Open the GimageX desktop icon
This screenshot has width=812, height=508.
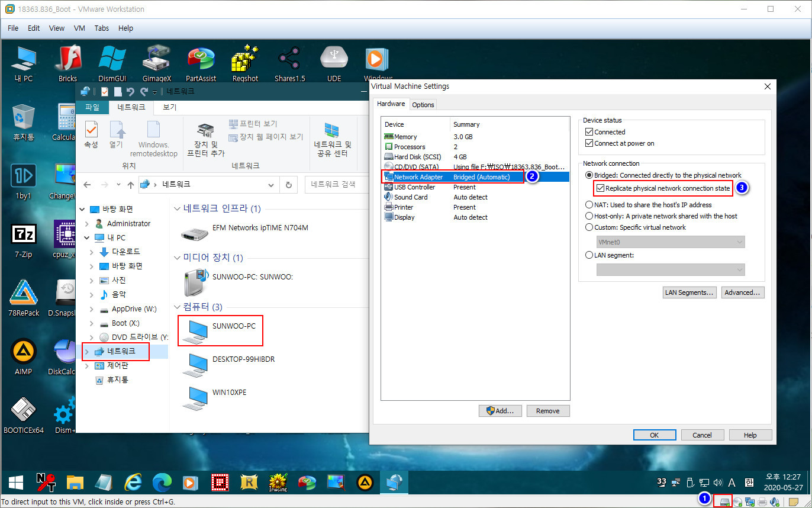(x=157, y=63)
